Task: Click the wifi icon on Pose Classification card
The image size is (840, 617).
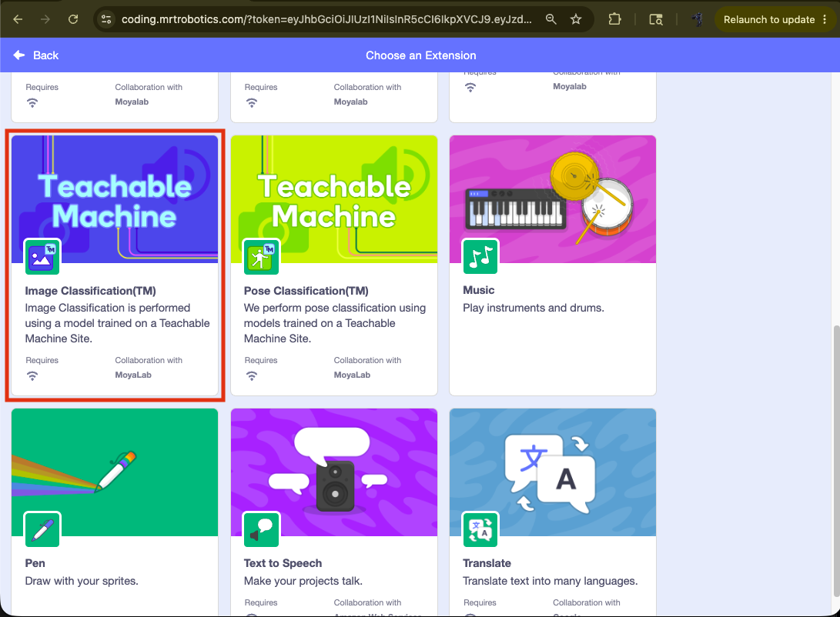Action: (x=251, y=375)
